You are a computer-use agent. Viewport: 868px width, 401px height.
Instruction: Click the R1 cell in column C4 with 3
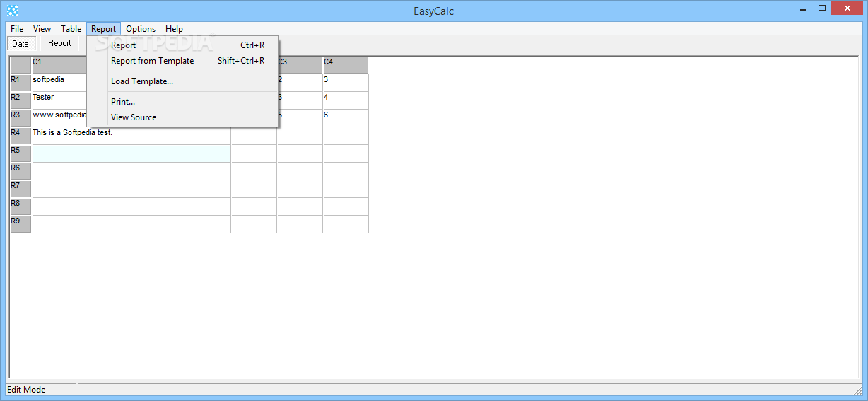pos(346,83)
